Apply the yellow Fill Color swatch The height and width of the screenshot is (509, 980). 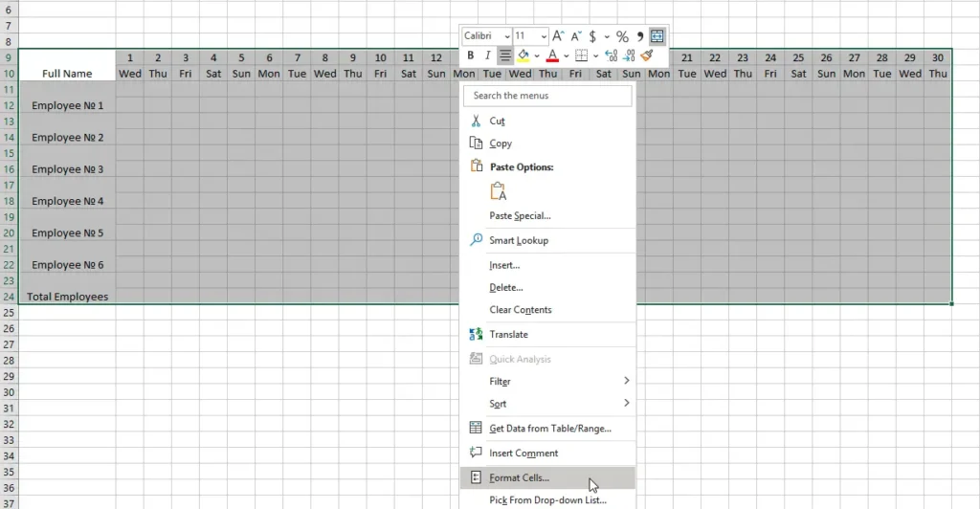(x=523, y=55)
